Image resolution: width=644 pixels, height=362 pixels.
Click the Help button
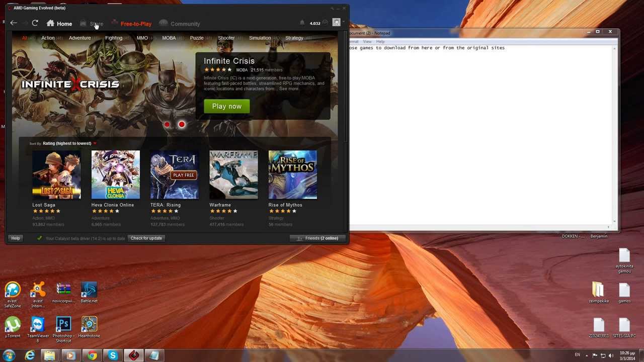[x=16, y=238]
